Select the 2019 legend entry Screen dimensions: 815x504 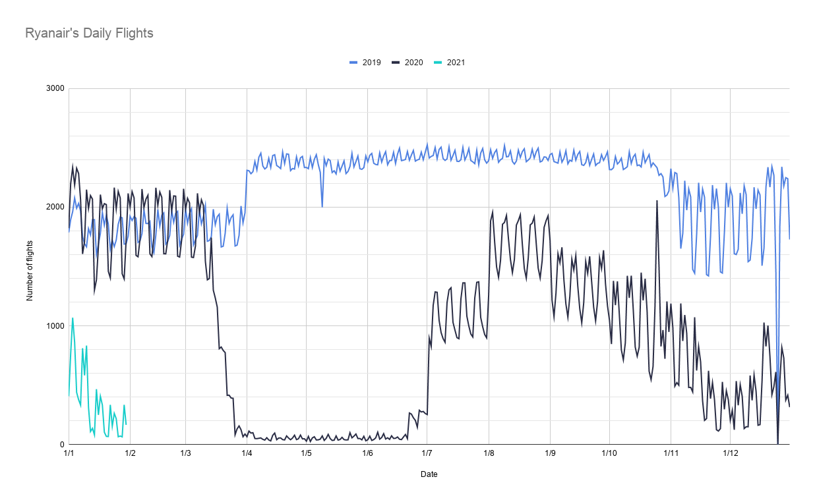click(x=365, y=63)
